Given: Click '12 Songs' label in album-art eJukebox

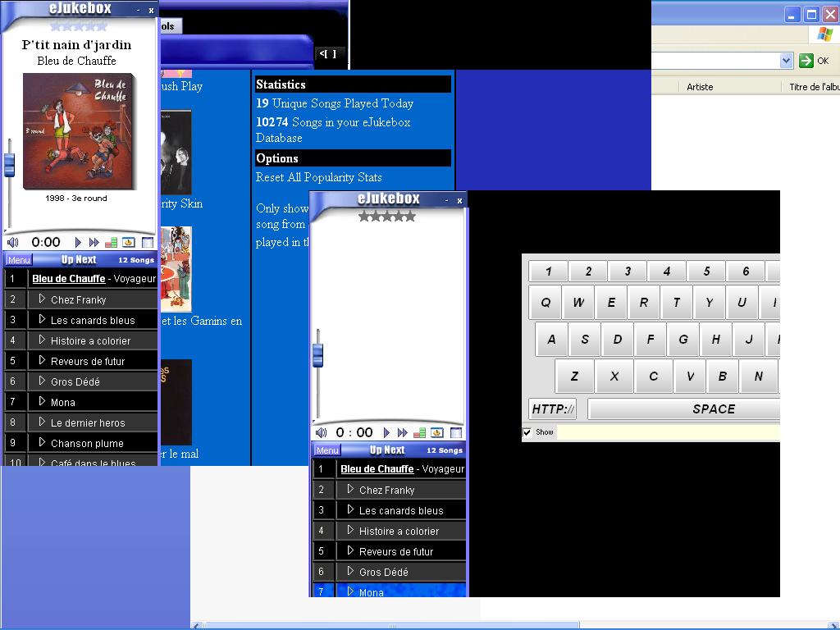Looking at the screenshot, I should 136,260.
